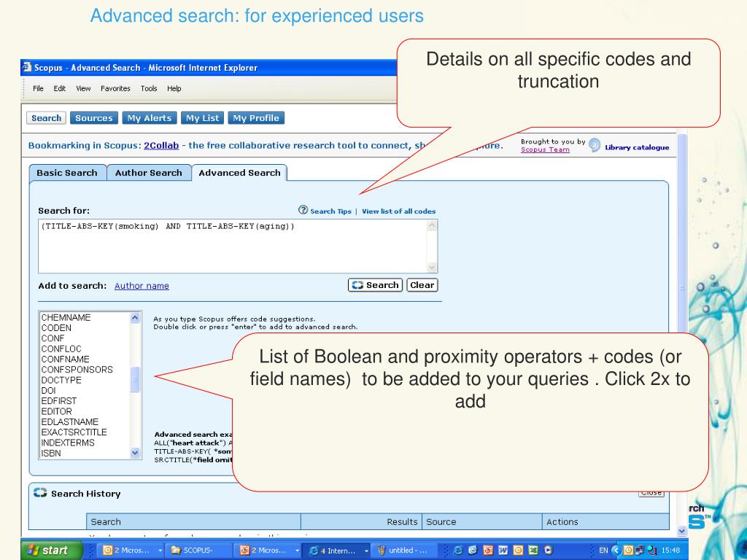Viewport: 747px width, 560px height.
Task: Open the dropdown arrow of the Internet Explorer taskbar group
Action: (366, 551)
